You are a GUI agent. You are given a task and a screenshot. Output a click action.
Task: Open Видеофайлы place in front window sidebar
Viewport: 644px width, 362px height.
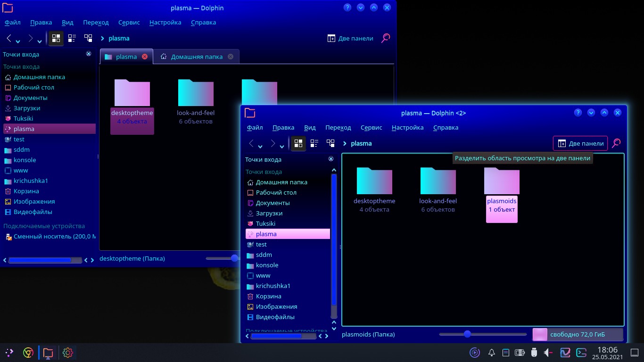click(x=288, y=317)
